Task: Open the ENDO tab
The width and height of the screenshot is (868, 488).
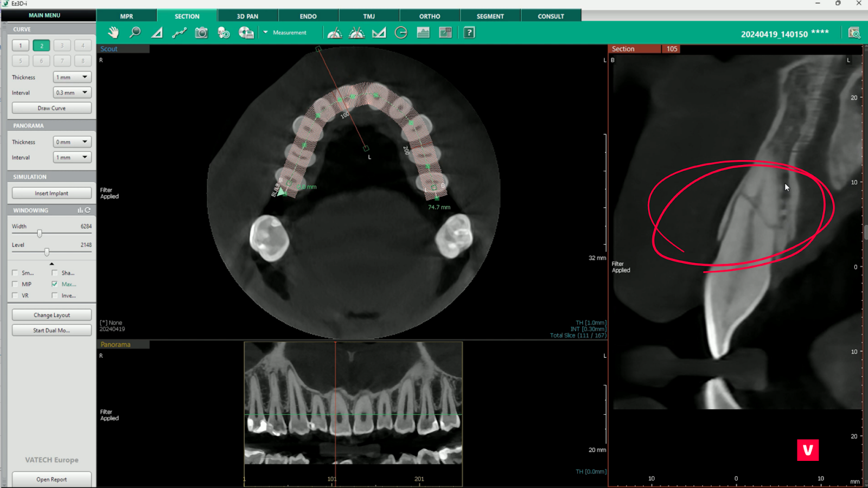Action: click(x=308, y=16)
